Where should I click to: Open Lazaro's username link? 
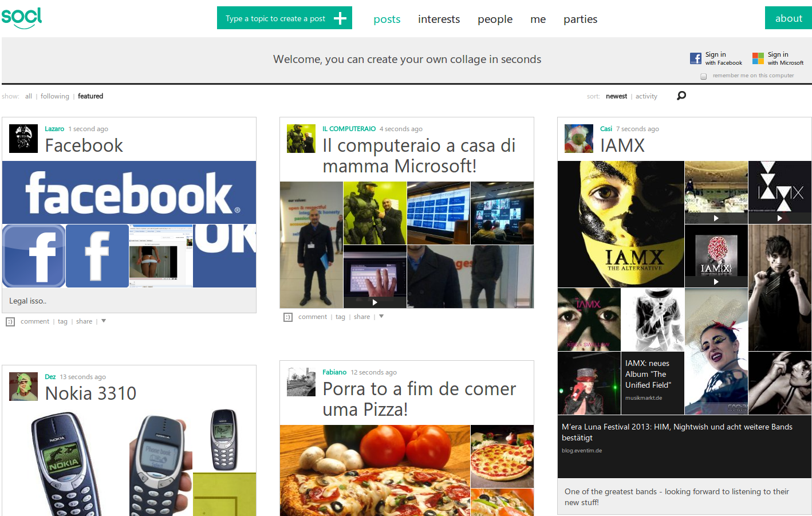pyautogui.click(x=54, y=129)
